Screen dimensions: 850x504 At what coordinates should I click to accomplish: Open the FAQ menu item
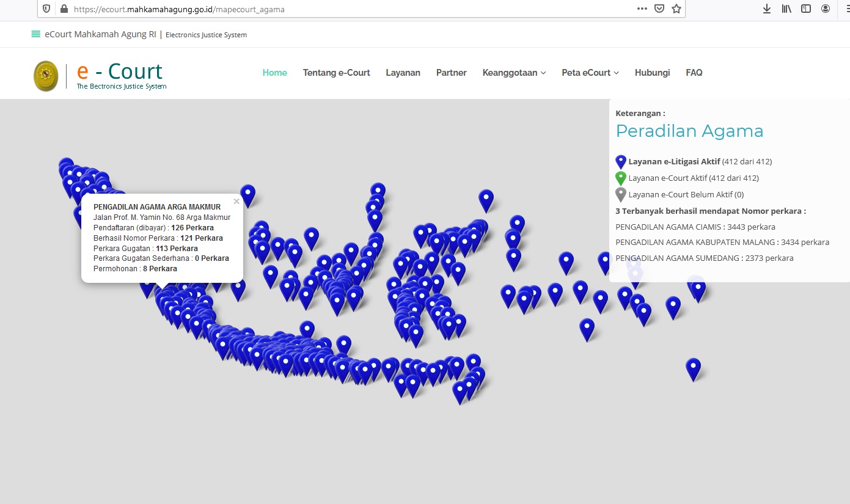point(694,73)
